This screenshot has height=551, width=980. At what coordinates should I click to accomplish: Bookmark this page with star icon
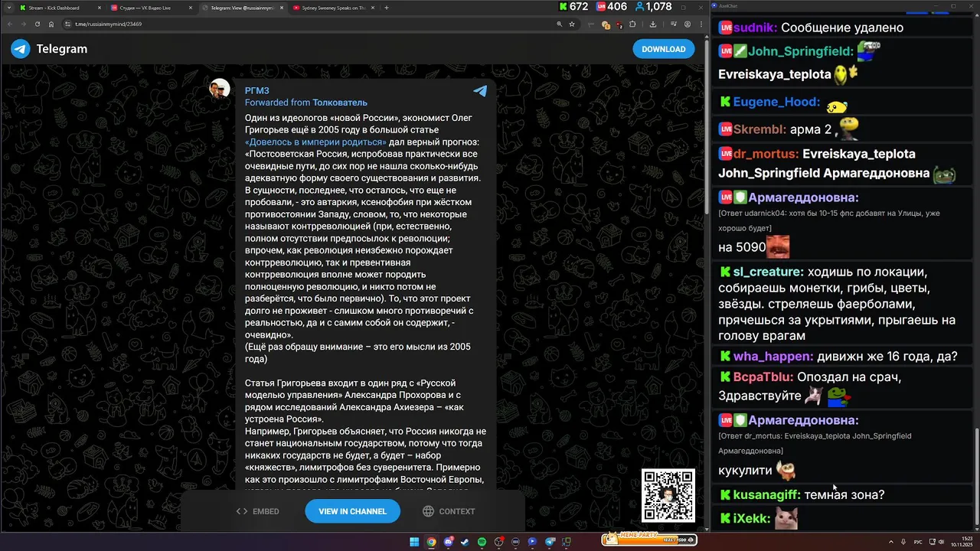point(572,24)
